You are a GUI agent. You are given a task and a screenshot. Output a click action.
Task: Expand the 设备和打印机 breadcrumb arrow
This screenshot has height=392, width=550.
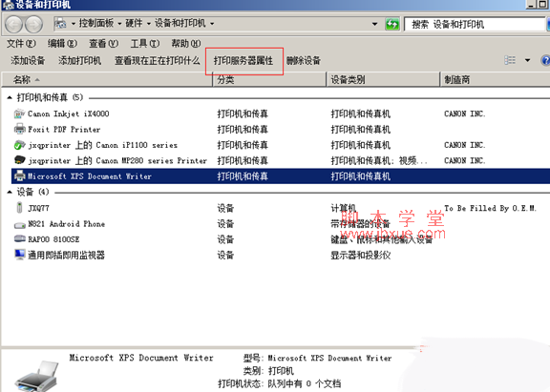[x=212, y=24]
